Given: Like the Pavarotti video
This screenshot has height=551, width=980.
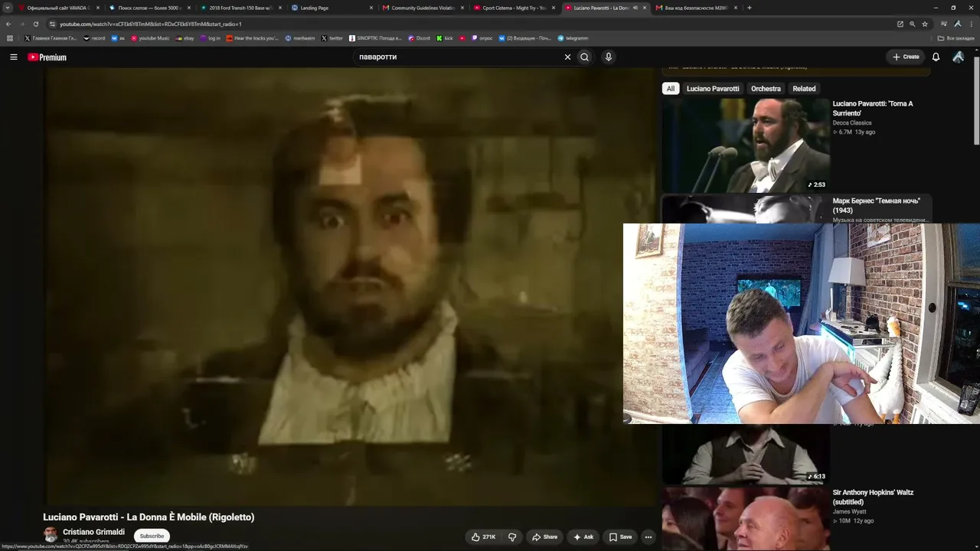Looking at the screenshot, I should pos(484,537).
